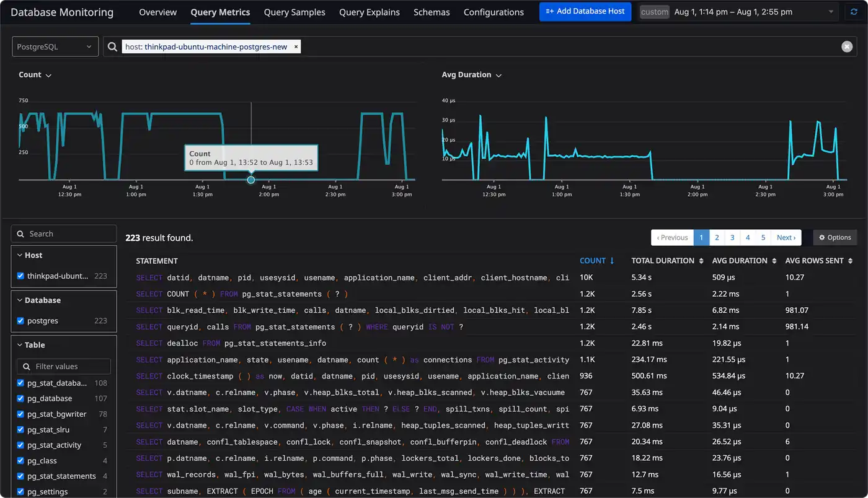Uncheck the pg_database table checkbox
This screenshot has height=498, width=868.
[x=20, y=398]
